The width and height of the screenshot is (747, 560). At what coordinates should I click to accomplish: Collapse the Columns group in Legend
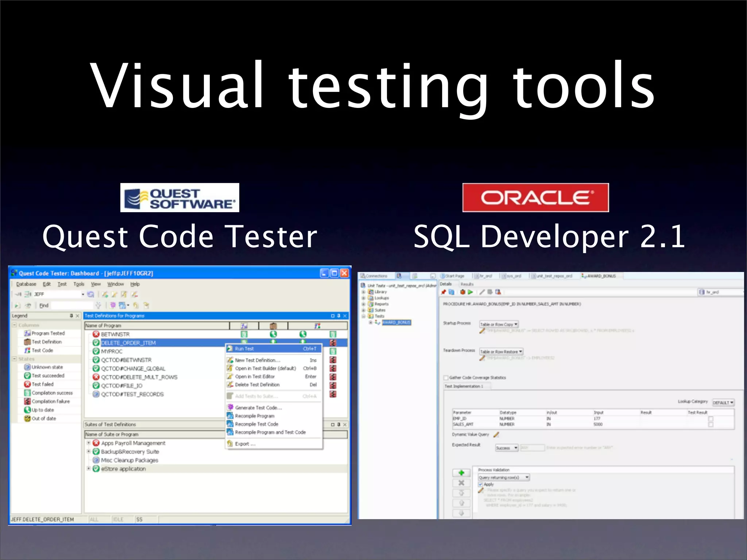(15, 325)
